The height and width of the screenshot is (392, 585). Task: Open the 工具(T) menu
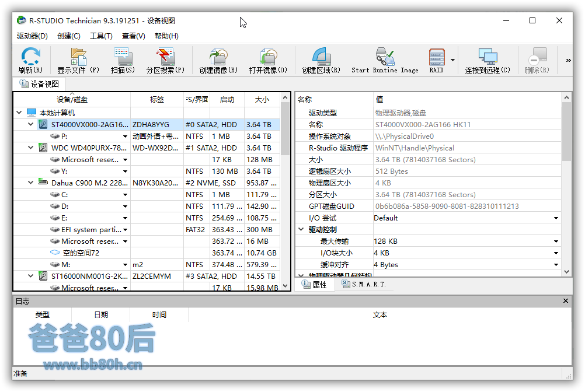[101, 36]
